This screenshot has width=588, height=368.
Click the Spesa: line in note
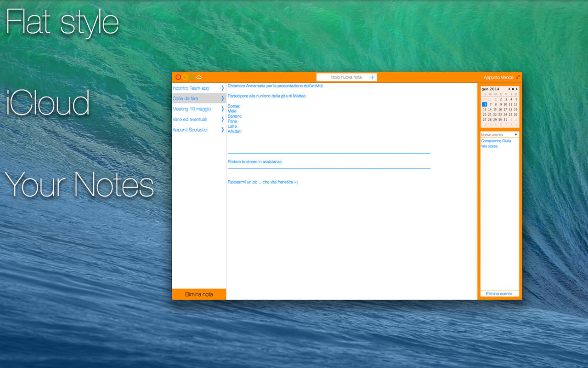tap(234, 106)
